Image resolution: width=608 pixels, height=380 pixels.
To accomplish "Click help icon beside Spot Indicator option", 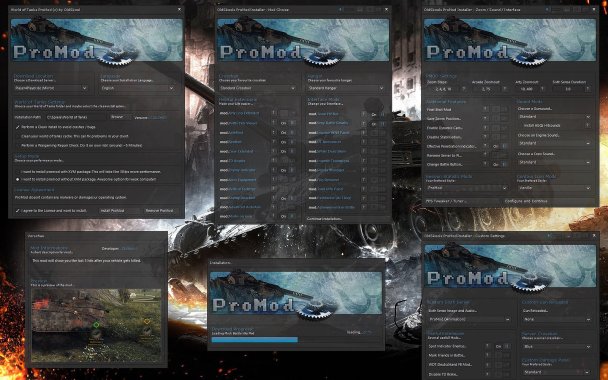I will (488, 346).
